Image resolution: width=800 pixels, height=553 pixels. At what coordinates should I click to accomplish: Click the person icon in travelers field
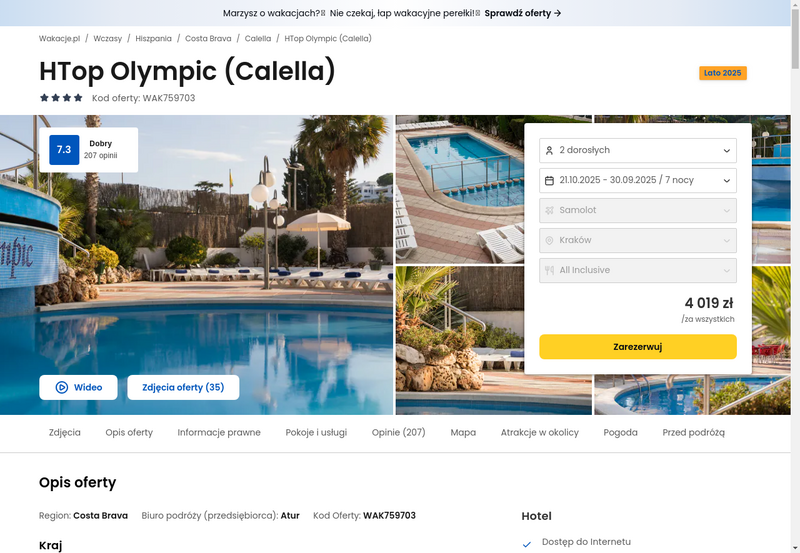point(549,150)
